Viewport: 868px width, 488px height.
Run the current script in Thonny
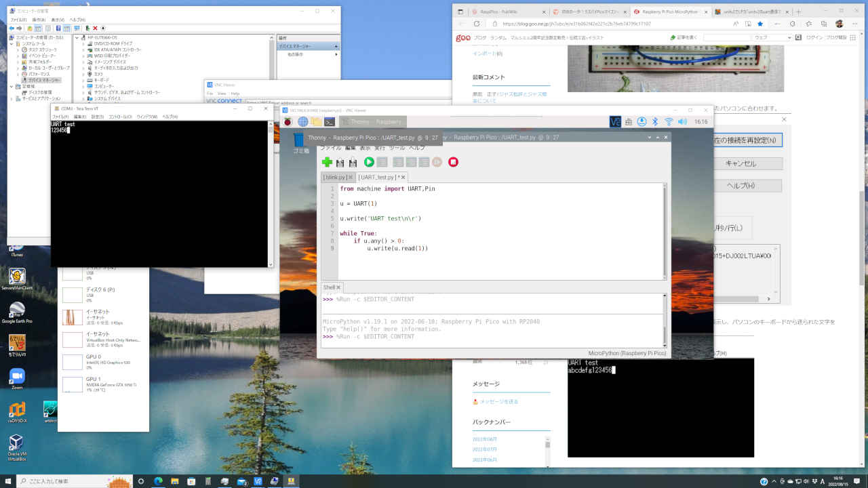click(369, 162)
